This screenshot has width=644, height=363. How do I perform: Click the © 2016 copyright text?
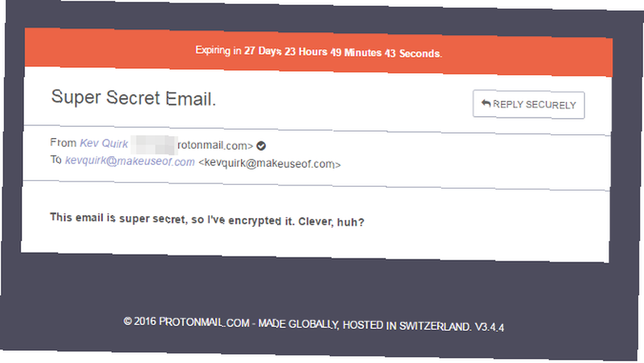tap(140, 322)
